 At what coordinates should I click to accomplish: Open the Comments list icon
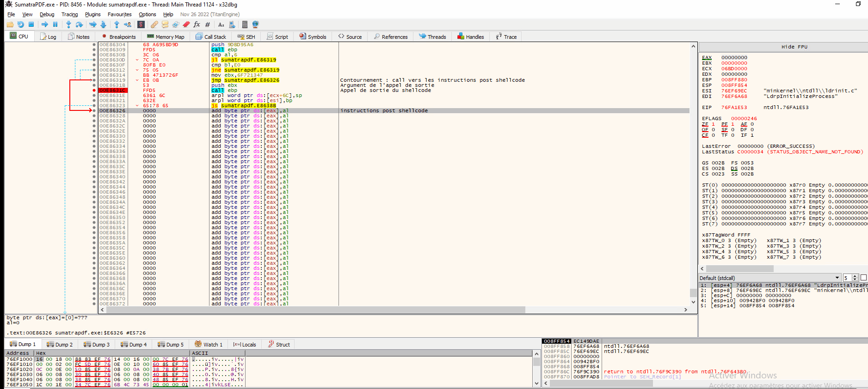pos(165,24)
